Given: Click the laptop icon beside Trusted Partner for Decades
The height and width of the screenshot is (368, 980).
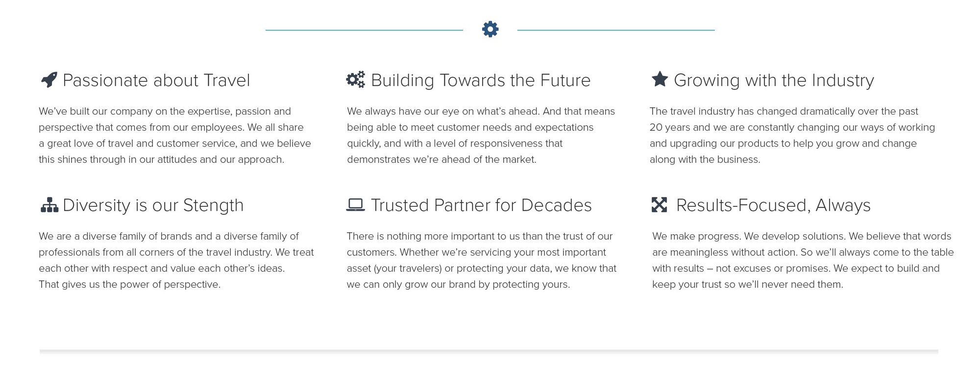Looking at the screenshot, I should 356,205.
